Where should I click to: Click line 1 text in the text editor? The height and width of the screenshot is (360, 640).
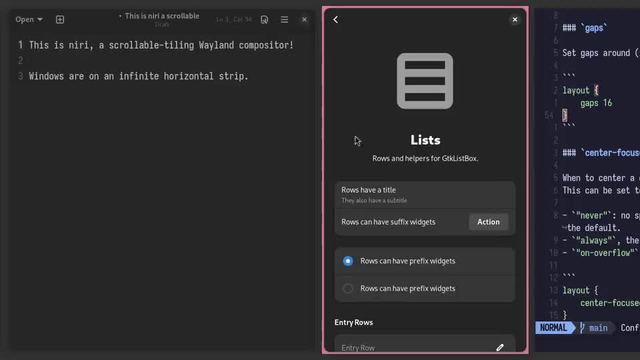(x=161, y=45)
